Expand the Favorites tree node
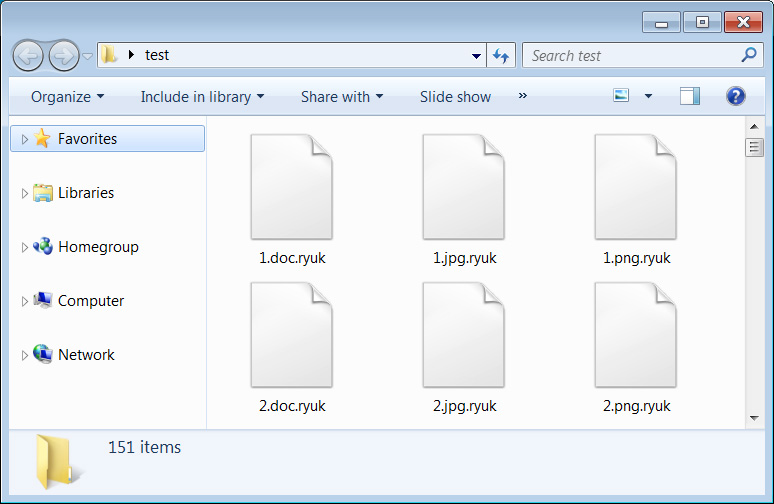Screen dimensions: 774x504 tap(24, 139)
